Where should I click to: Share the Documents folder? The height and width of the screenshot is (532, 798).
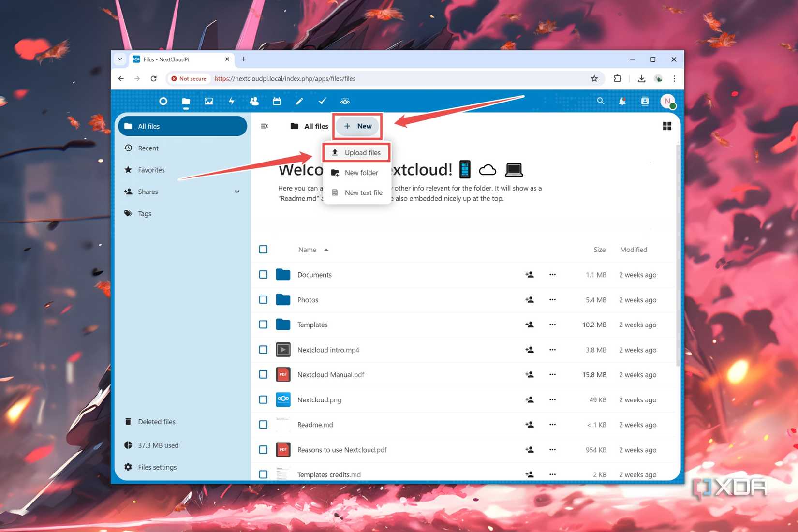pyautogui.click(x=530, y=275)
